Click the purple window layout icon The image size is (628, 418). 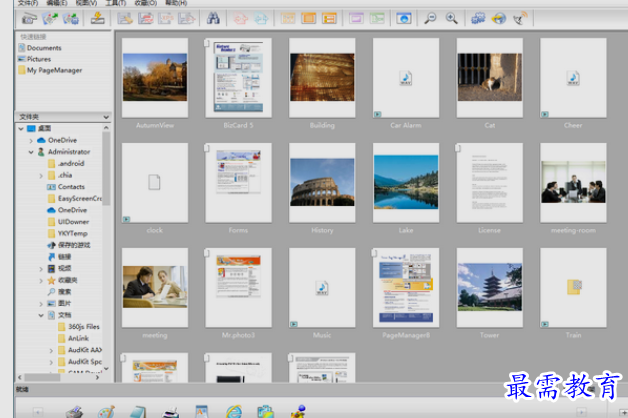coord(356,18)
